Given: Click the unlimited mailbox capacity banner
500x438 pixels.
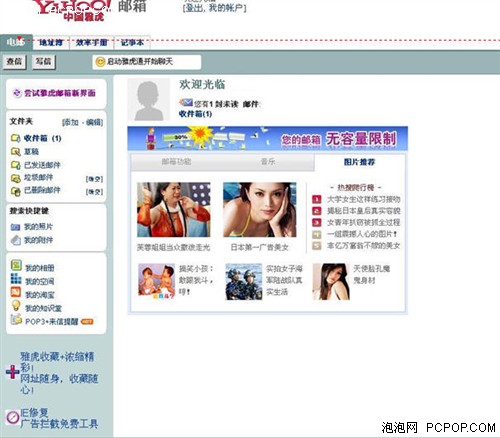Looking at the screenshot, I should pyautogui.click(x=268, y=139).
